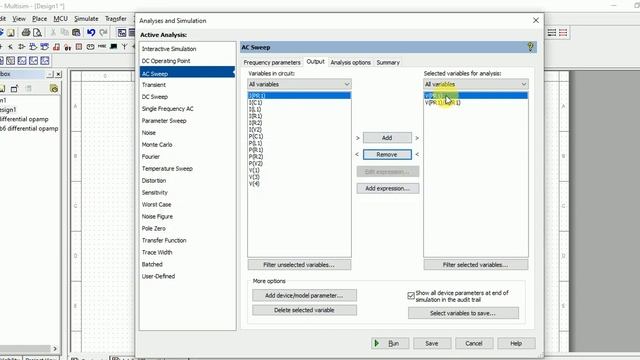Click the Copy icon in toolbar

(64, 33)
